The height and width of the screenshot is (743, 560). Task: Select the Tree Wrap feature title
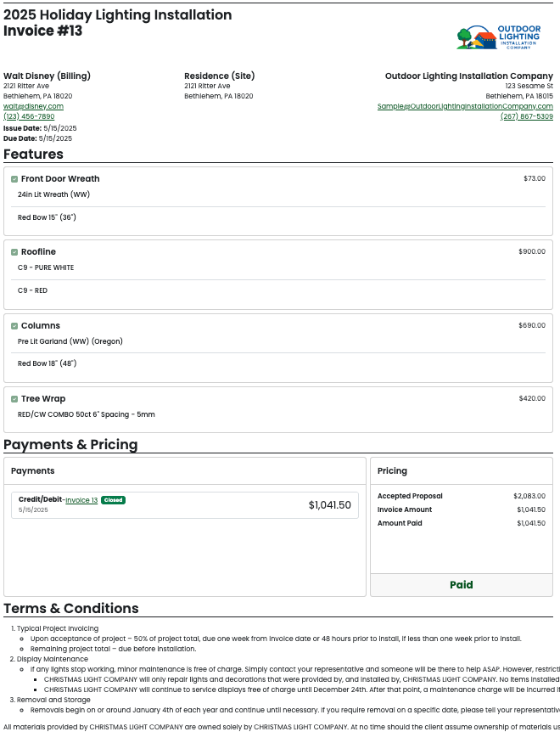[43, 398]
